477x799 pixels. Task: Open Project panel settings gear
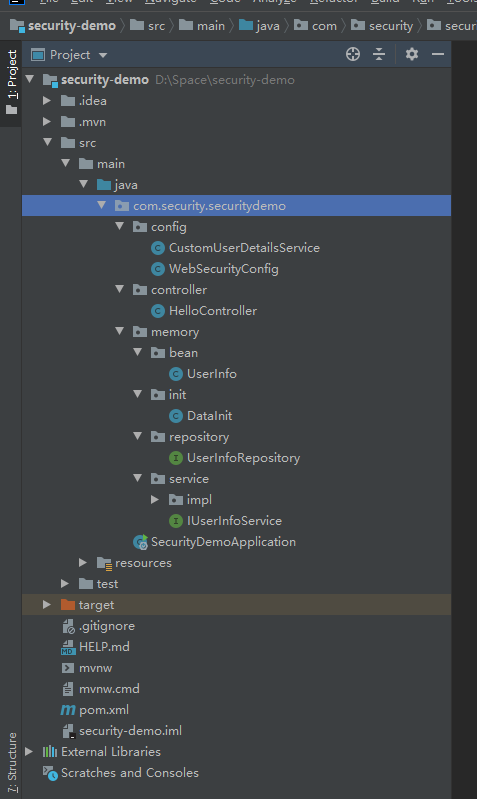(x=412, y=54)
